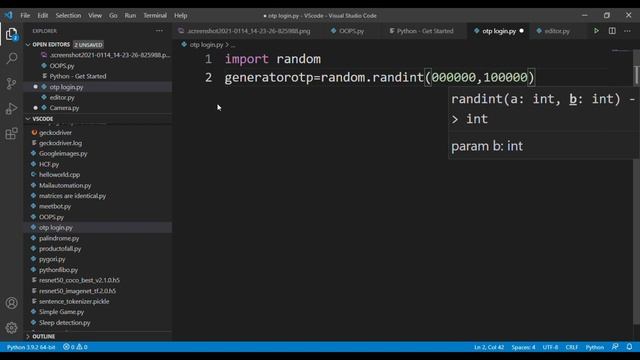Open Explorer views and more actions ellipsis
This screenshot has width=640, height=360.
coord(159,31)
